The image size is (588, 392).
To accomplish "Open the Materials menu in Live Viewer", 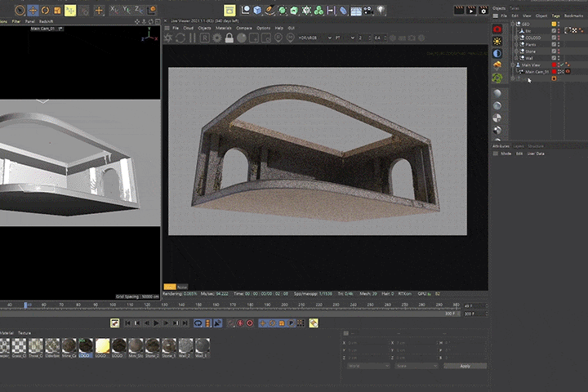I will [x=224, y=28].
